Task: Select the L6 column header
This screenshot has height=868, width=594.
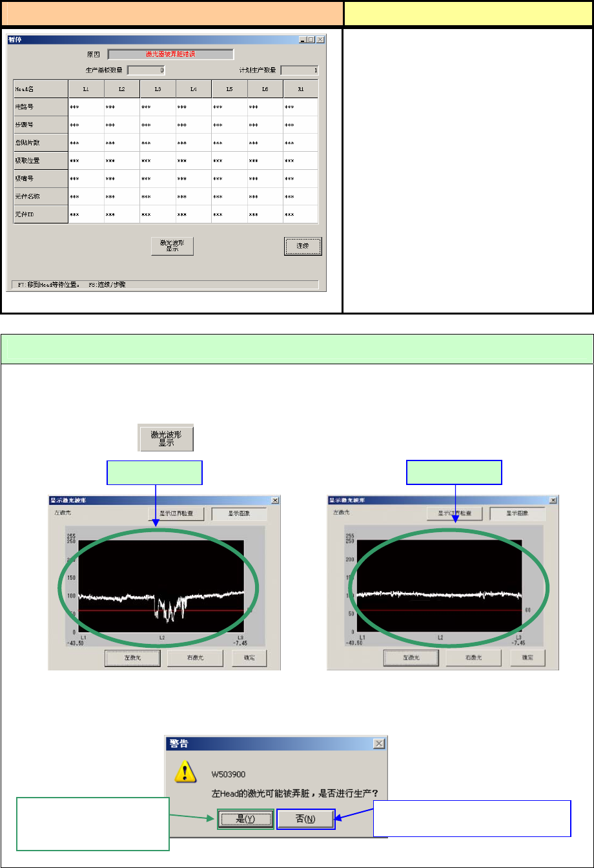Action: tap(265, 88)
